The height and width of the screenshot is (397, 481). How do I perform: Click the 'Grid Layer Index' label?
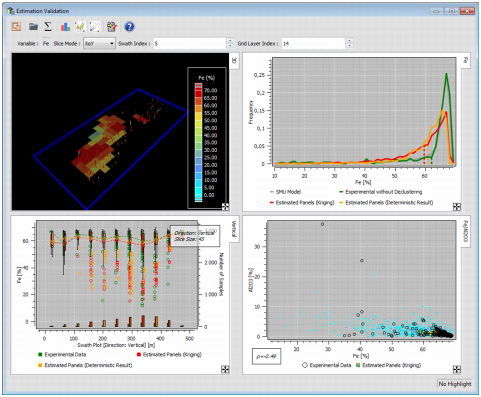(258, 44)
